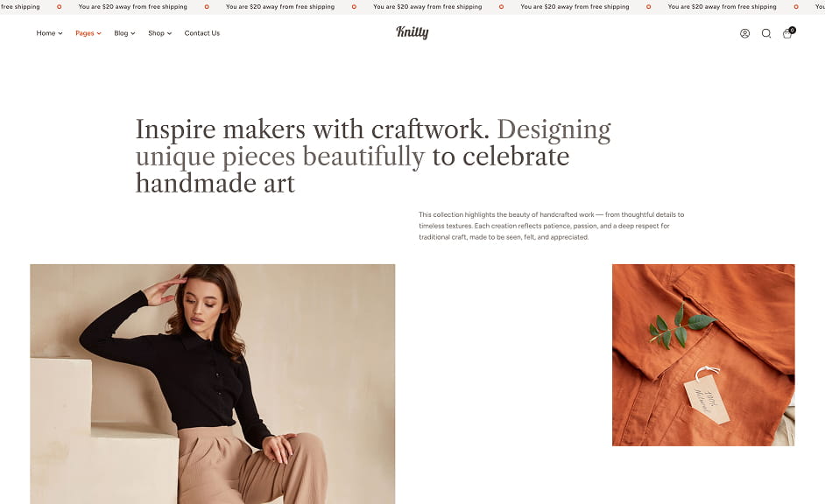Click the Knitty logo
This screenshot has height=504, width=825.
412,32
